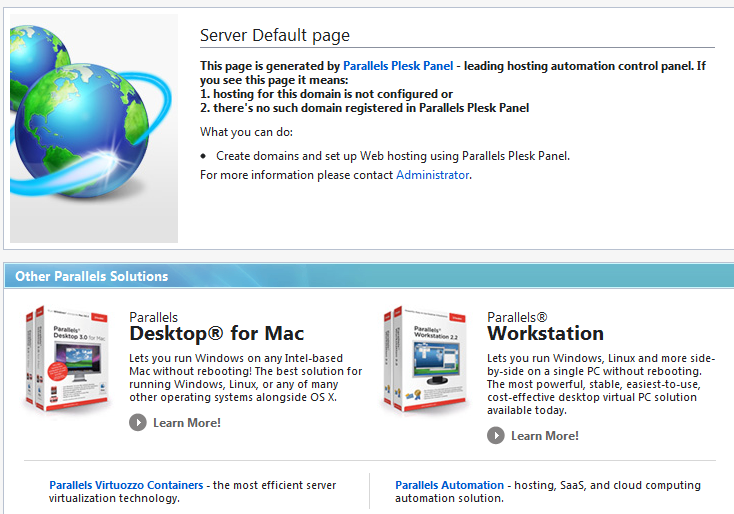The image size is (734, 514).
Task: Visit the Parallels Automation link
Action: coord(449,485)
